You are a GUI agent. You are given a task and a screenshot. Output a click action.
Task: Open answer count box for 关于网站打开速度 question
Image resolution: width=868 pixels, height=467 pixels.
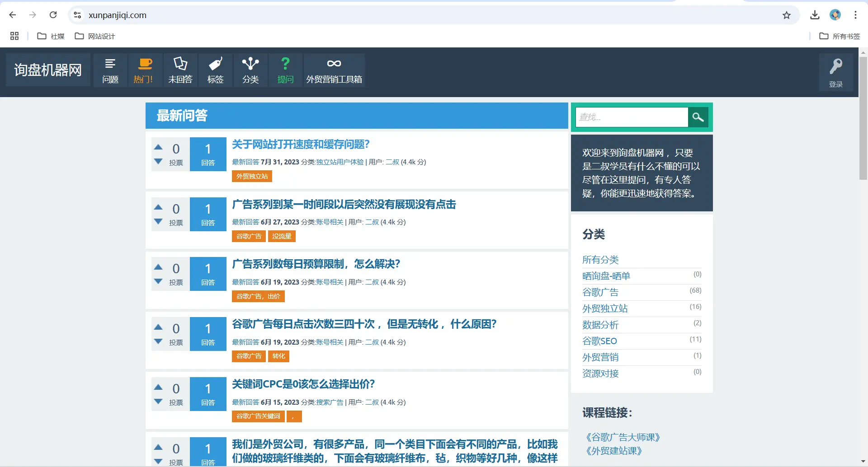(x=208, y=154)
